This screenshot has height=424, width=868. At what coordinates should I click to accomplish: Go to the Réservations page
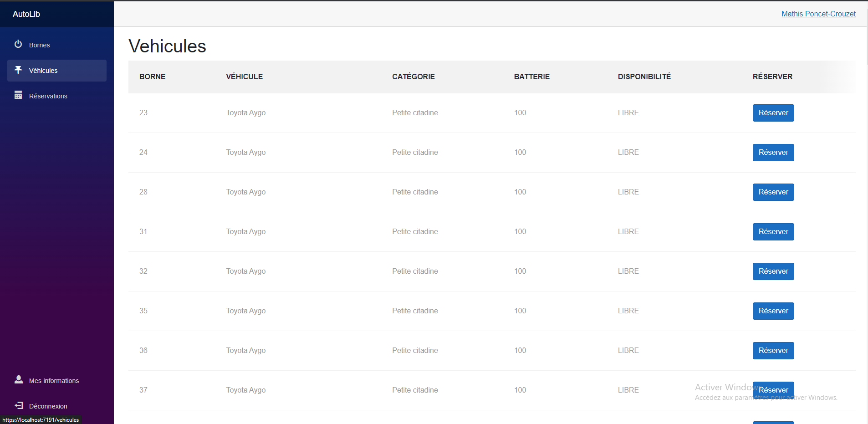[57, 96]
